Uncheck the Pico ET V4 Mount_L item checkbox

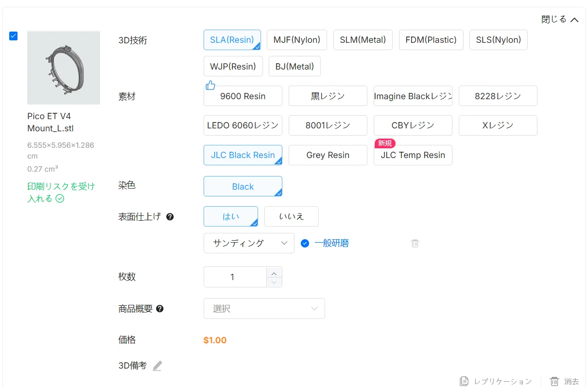14,36
